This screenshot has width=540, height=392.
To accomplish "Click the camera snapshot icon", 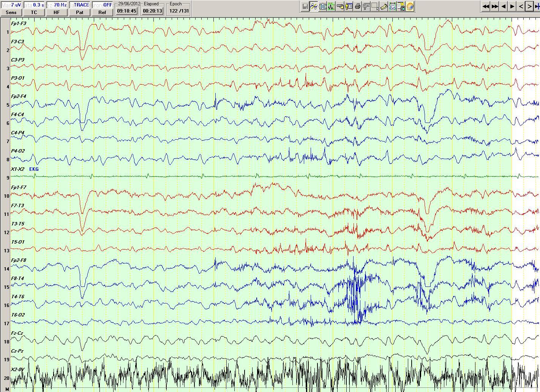I will [401, 6].
